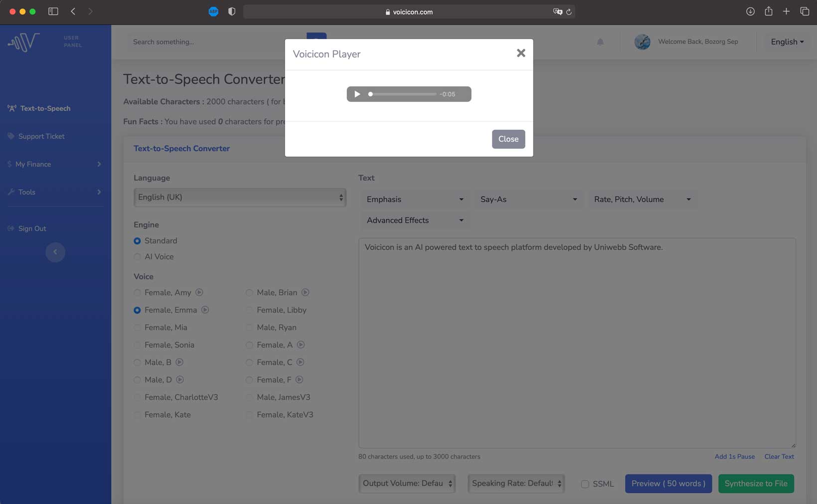Open Text-to-Speech in sidebar
Screen dimensions: 817x504
[39, 108]
